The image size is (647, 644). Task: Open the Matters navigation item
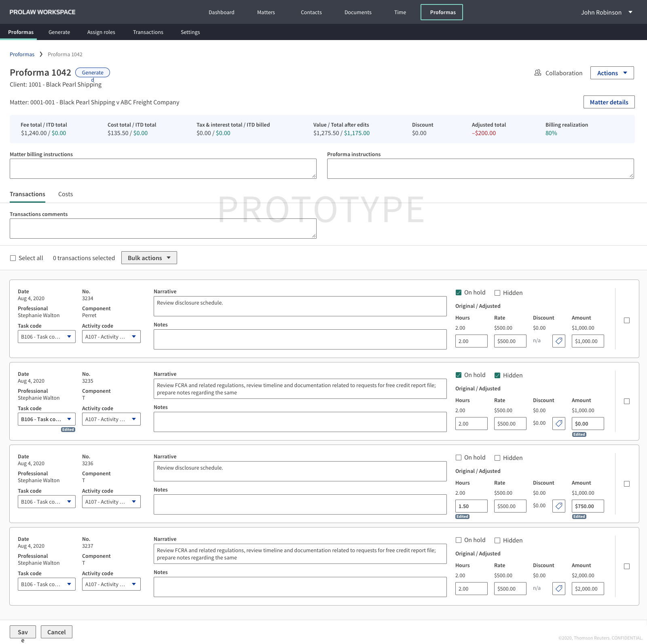(266, 12)
